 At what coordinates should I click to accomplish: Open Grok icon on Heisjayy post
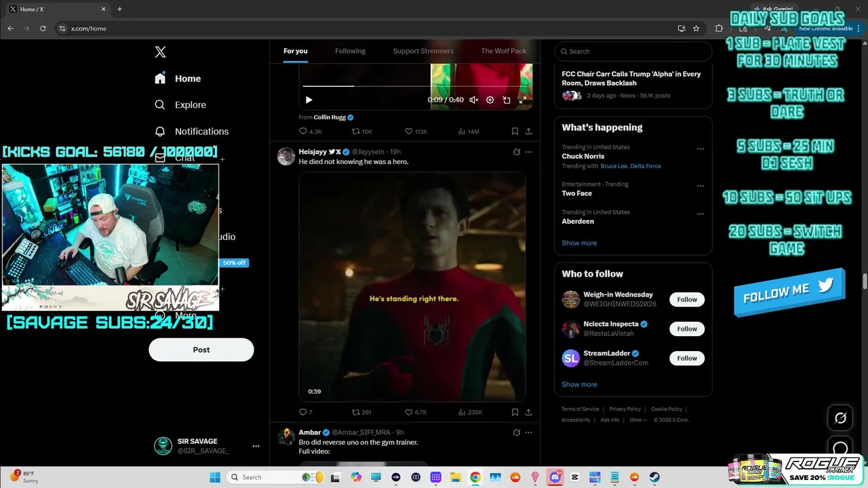coord(516,152)
